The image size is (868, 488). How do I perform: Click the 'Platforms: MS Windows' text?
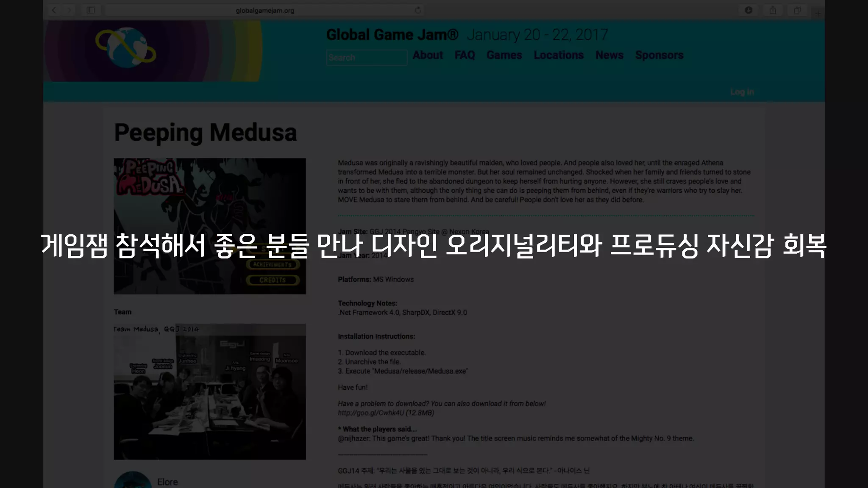coord(376,280)
